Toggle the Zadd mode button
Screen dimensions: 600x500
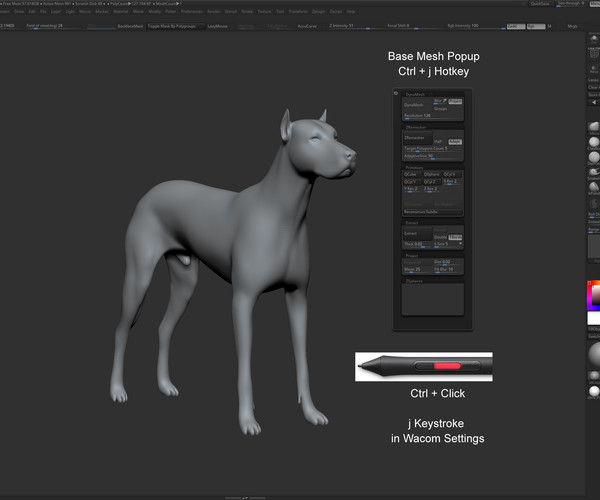point(516,26)
